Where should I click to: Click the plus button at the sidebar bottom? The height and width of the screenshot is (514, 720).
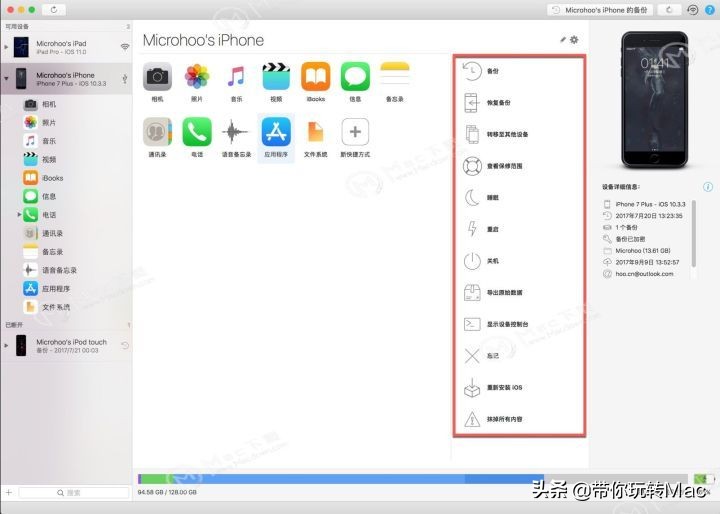8,492
